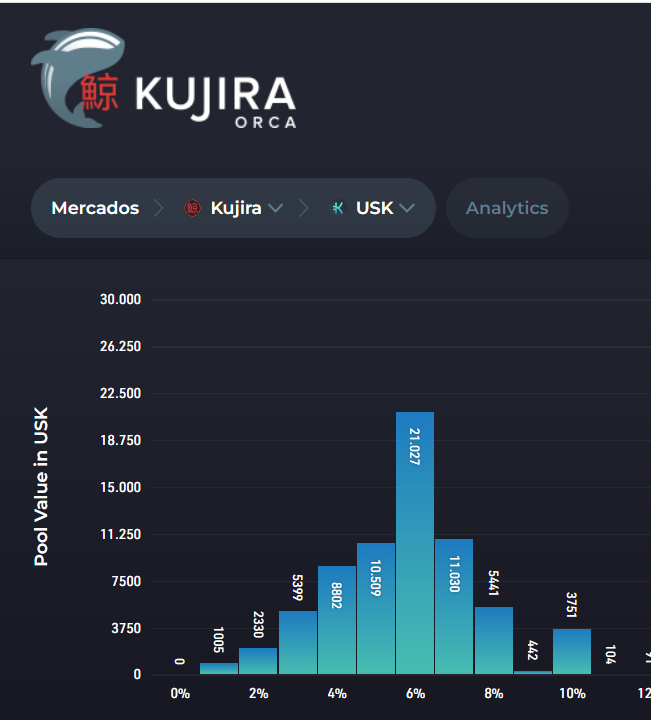651x720 pixels.
Task: Click the 2% x-axis label
Action: point(258,693)
